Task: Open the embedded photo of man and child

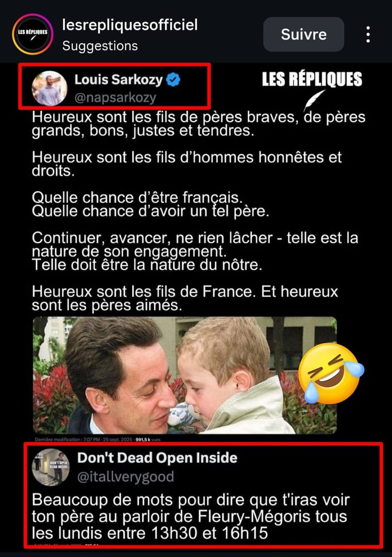Action: click(x=185, y=375)
